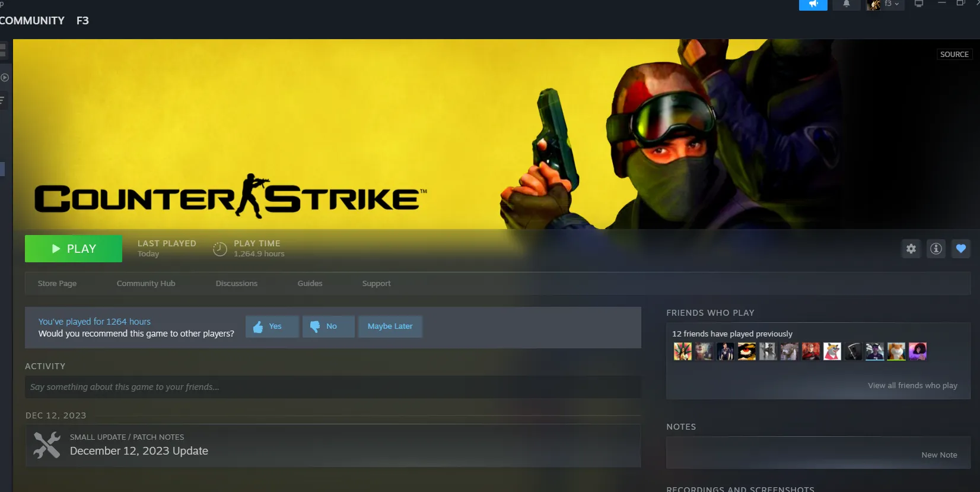
Task: Open the COMMUNITY menu
Action: 32,21
